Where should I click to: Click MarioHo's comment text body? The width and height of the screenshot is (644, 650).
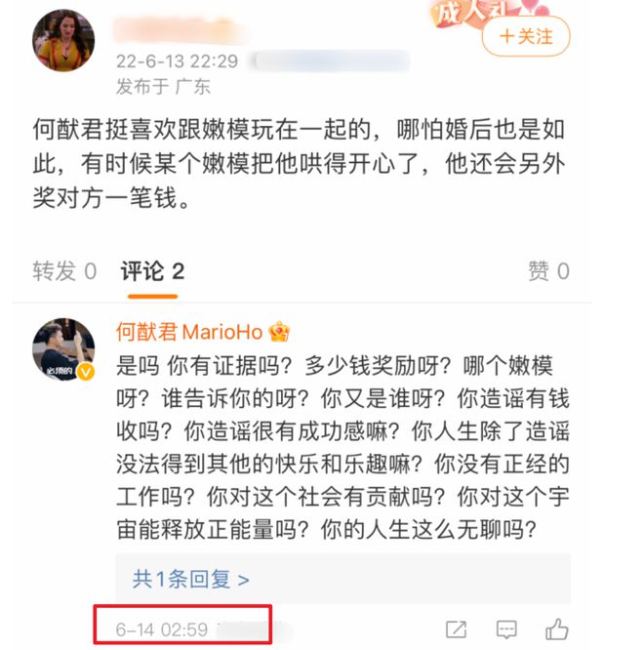coord(342,448)
